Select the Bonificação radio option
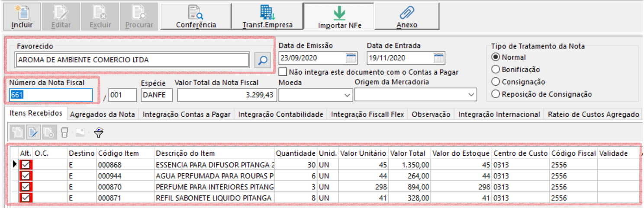Viewport: 644px width, 208px height. [x=496, y=69]
